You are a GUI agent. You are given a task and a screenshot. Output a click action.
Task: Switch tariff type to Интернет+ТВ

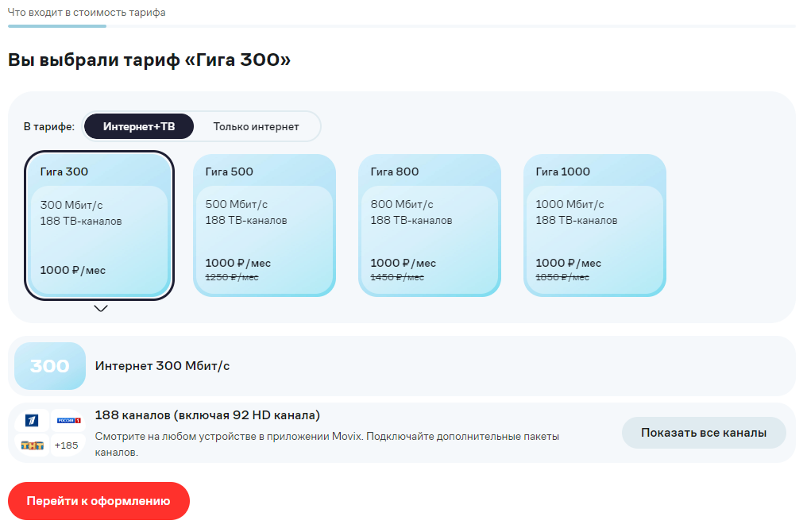point(139,126)
